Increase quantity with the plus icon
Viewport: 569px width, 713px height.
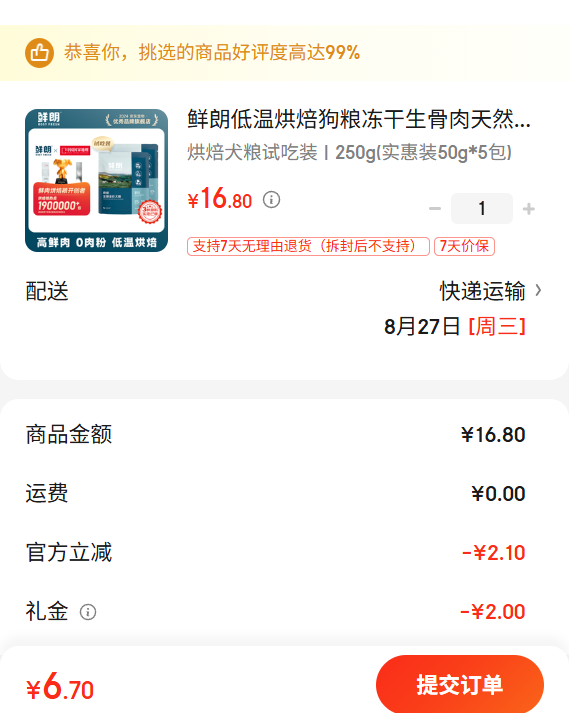tap(529, 209)
